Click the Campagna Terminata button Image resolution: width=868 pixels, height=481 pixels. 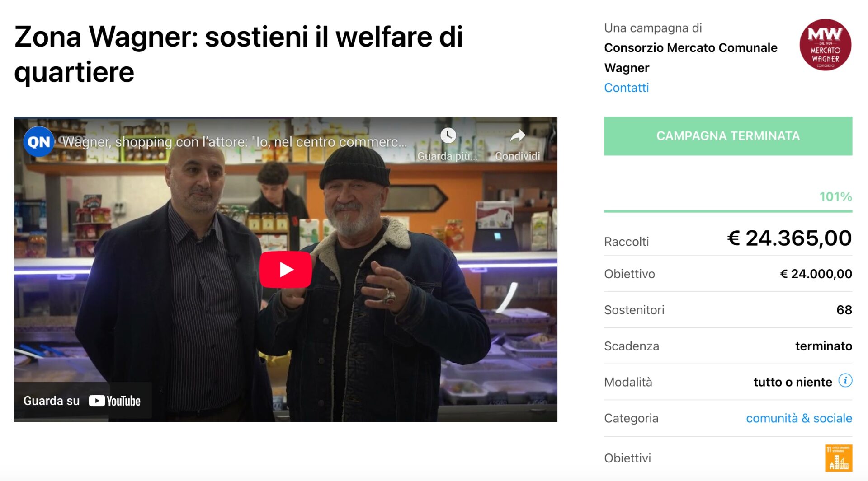point(728,136)
